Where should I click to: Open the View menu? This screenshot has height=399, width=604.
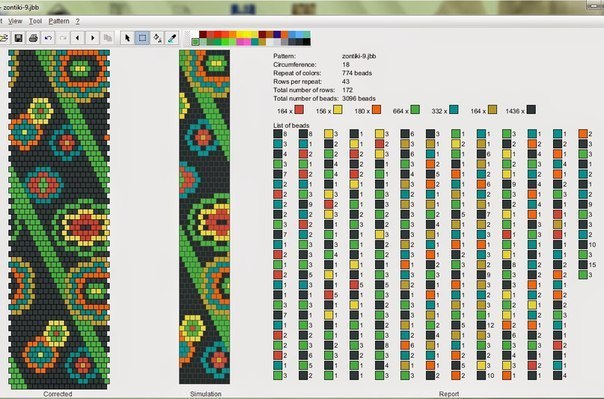15,21
